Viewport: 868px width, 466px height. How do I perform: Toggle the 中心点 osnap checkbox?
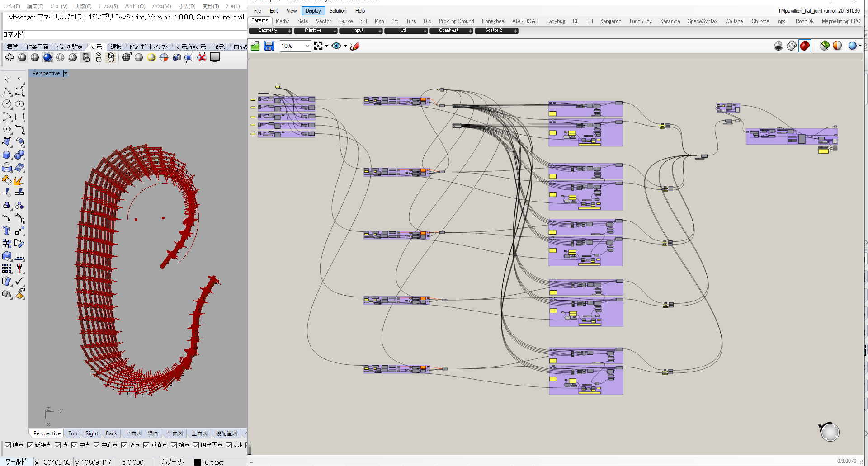click(96, 445)
